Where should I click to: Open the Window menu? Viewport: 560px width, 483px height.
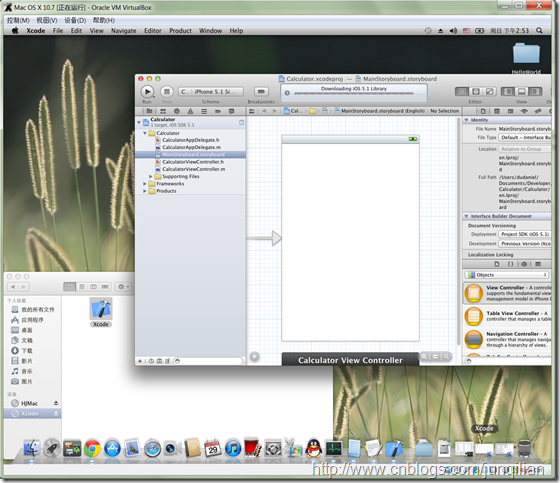(x=210, y=31)
